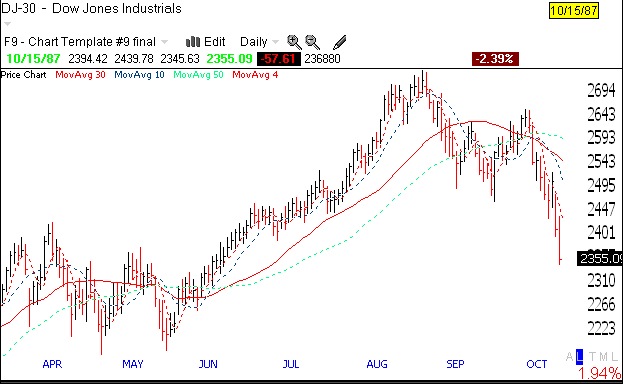The height and width of the screenshot is (384, 623).
Task: Toggle the blue highlighted L indicator
Action: click(580, 356)
